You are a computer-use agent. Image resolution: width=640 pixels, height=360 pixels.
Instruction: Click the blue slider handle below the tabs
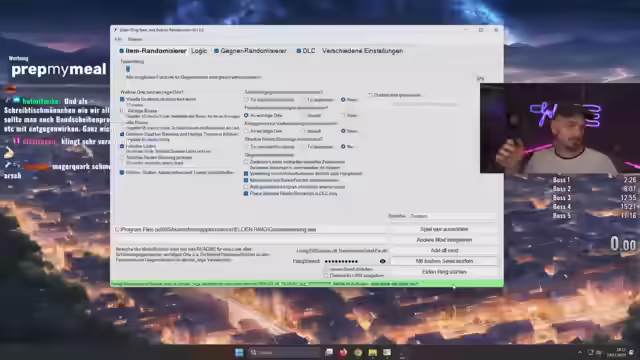[128, 69]
